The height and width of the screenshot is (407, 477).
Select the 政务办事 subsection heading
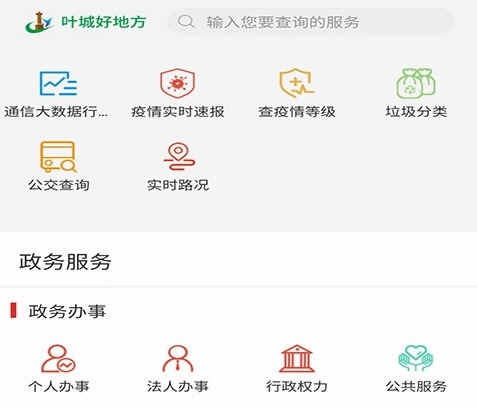tap(67, 311)
